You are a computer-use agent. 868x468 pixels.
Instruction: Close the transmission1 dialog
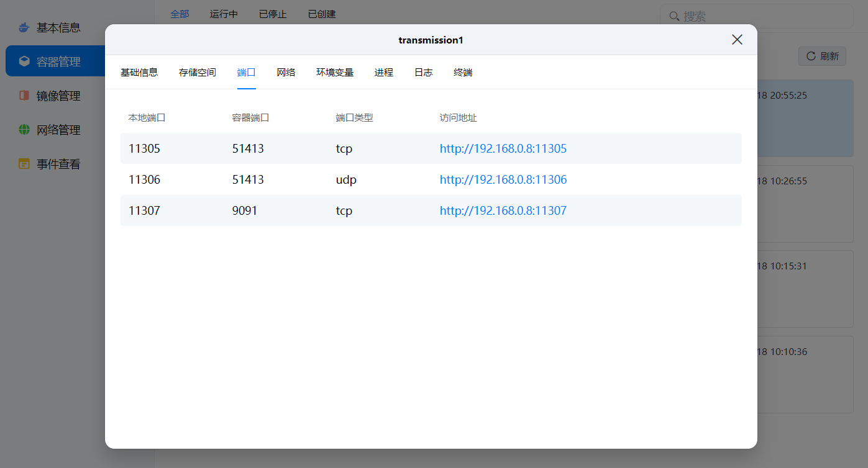tap(737, 40)
